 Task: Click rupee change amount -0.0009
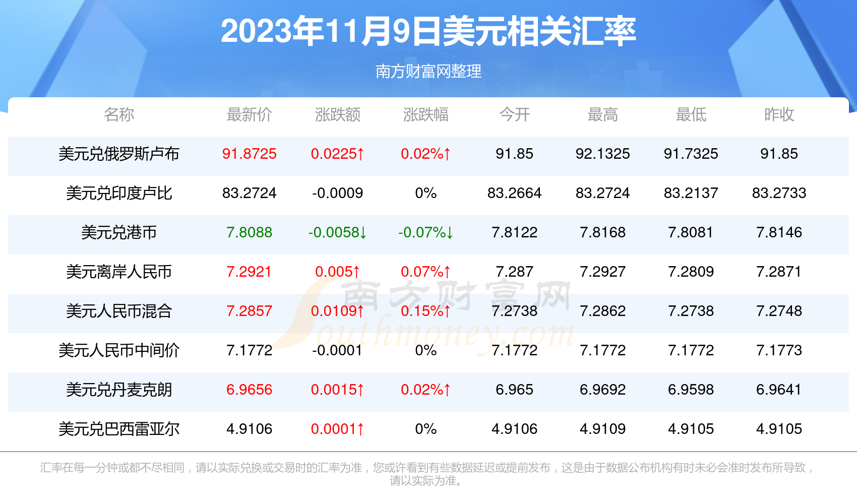(x=338, y=193)
